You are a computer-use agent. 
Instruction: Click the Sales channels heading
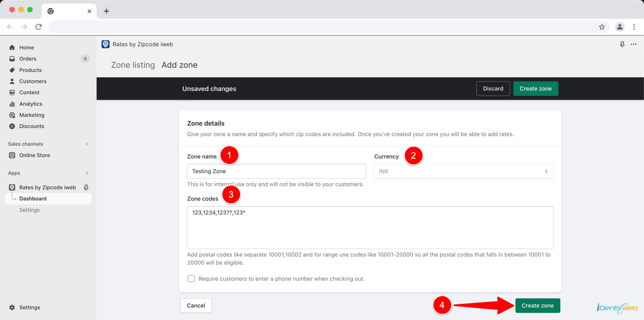point(25,144)
